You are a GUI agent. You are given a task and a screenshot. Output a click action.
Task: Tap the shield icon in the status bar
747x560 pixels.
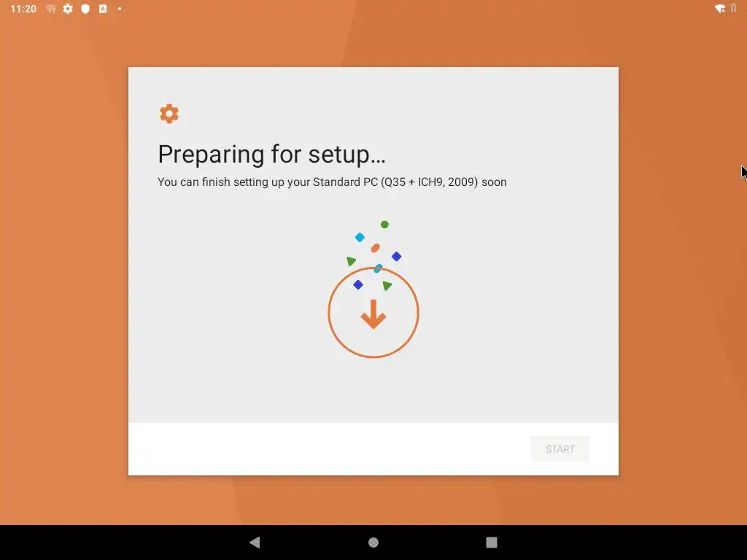(85, 9)
